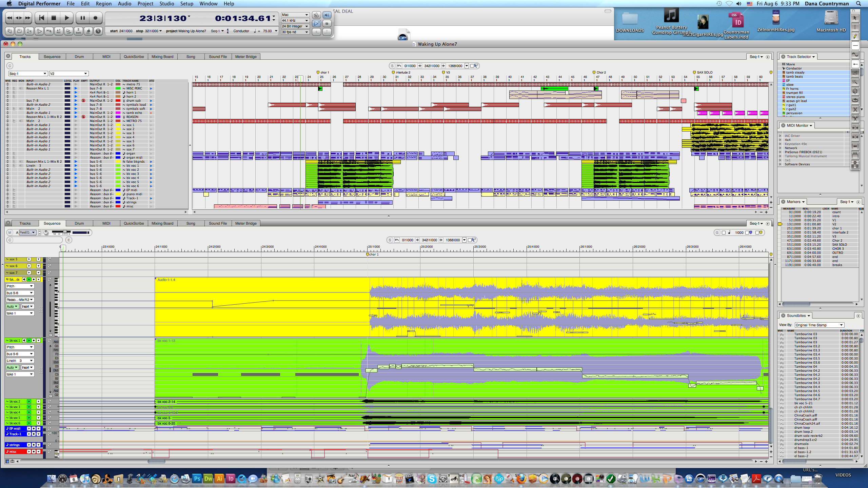Toggle play-enable for bk voc 2 track
This screenshot has width=868, height=488.
(29, 402)
